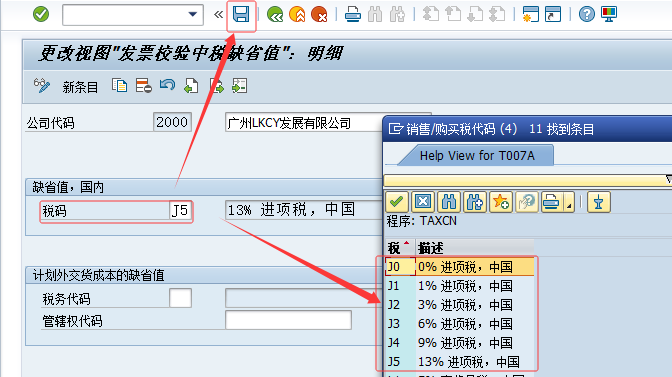The image size is (672, 377).
Task: Close popup with the X cancel icon
Action: 423,202
